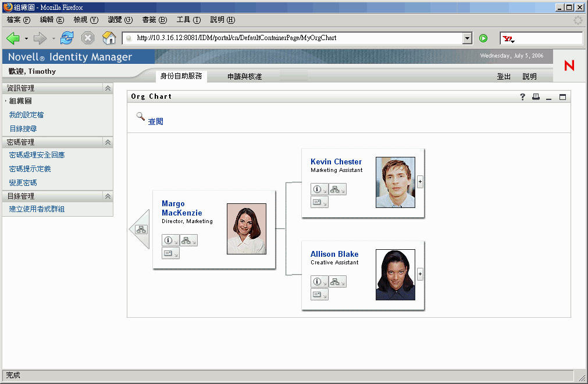The width and height of the screenshot is (588, 384).
Task: Expand Allison Blake's subordinates with plus
Action: [x=420, y=274]
